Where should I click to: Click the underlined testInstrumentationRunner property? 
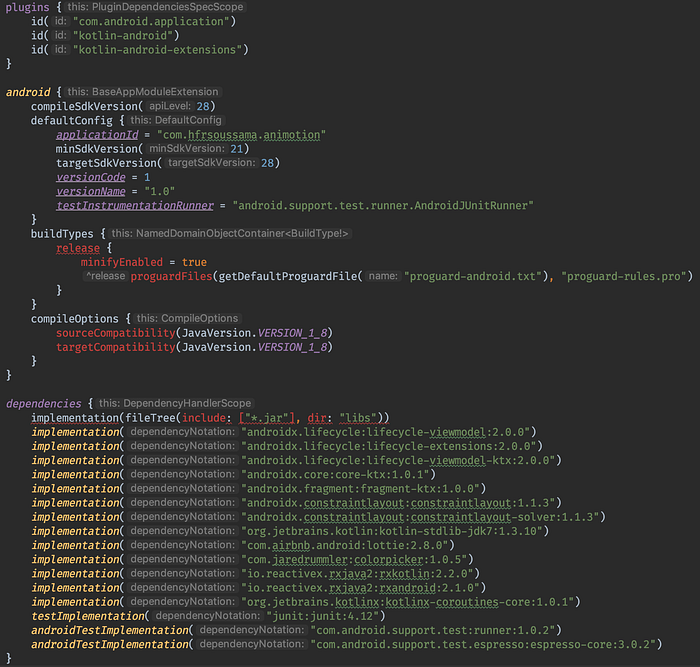click(x=135, y=206)
